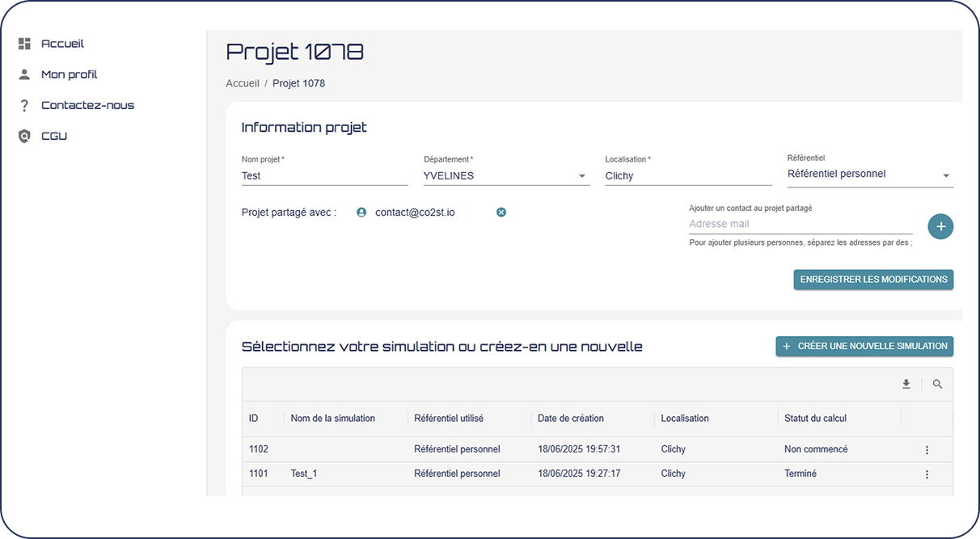Click Enregistrer les modifications button
This screenshot has height=539, width=980.
tap(873, 280)
